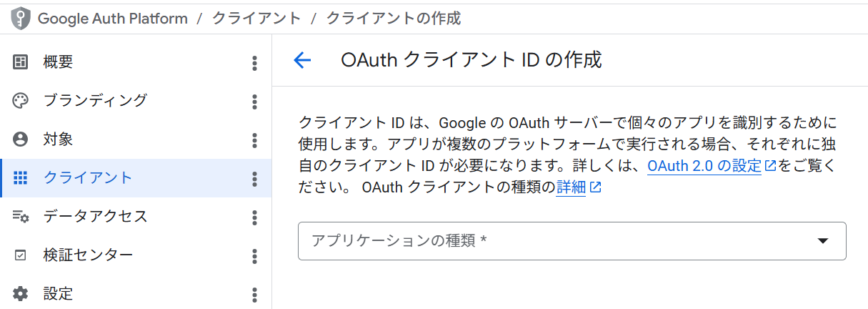The image size is (868, 309).
Task: Click the 検証センター checkbox icon
Action: tap(21, 255)
